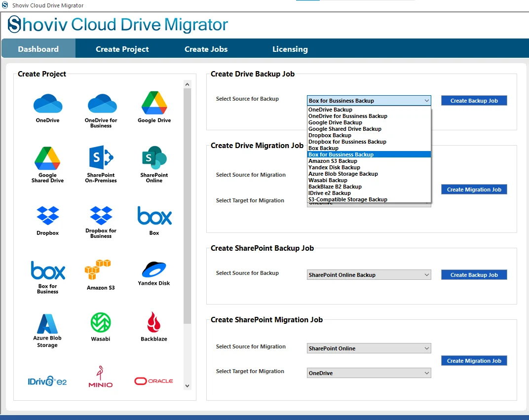Select the Wasabi project icon
The height and width of the screenshot is (420, 529).
pos(101,322)
